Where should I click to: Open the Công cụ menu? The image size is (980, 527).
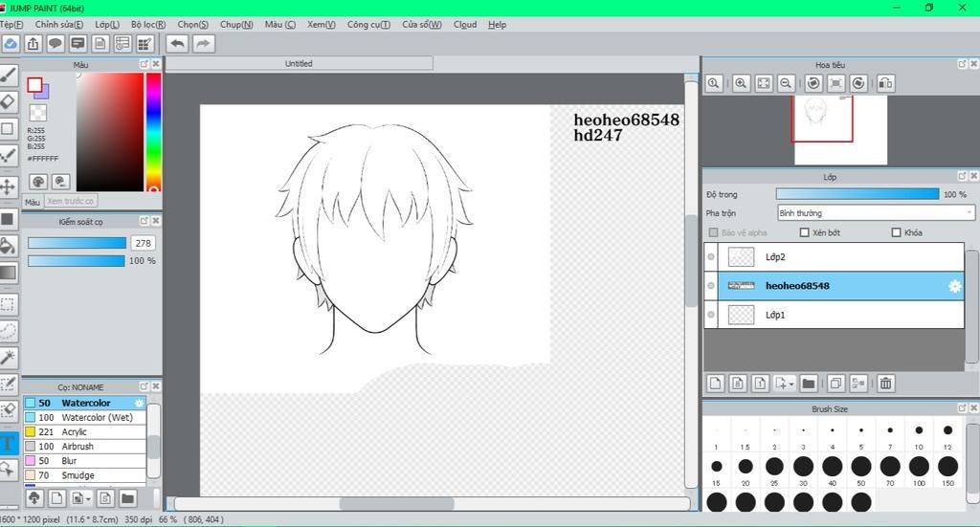pyautogui.click(x=368, y=24)
